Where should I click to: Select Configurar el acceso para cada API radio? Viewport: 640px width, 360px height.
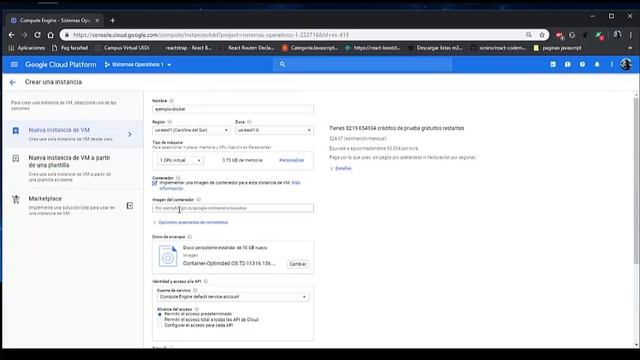coord(160,326)
